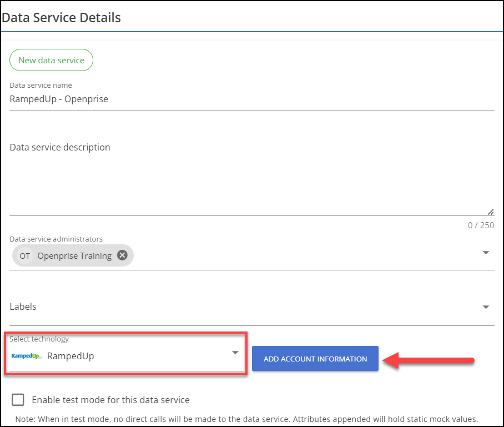Open the Select technology dropdown arrow
504x427 pixels.
[235, 353]
